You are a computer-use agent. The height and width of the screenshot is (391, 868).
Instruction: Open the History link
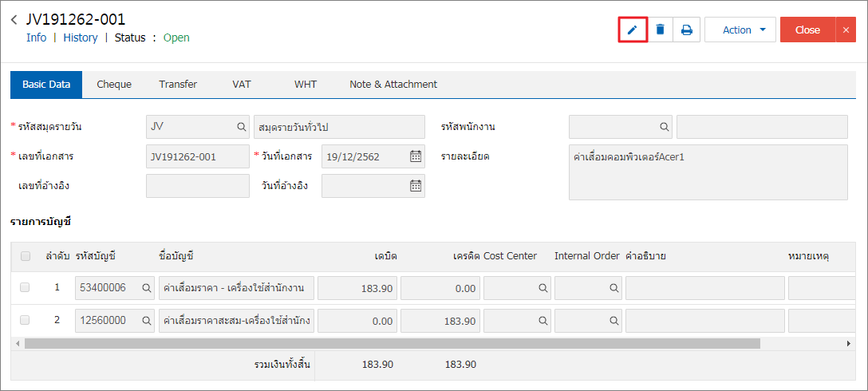click(x=81, y=38)
